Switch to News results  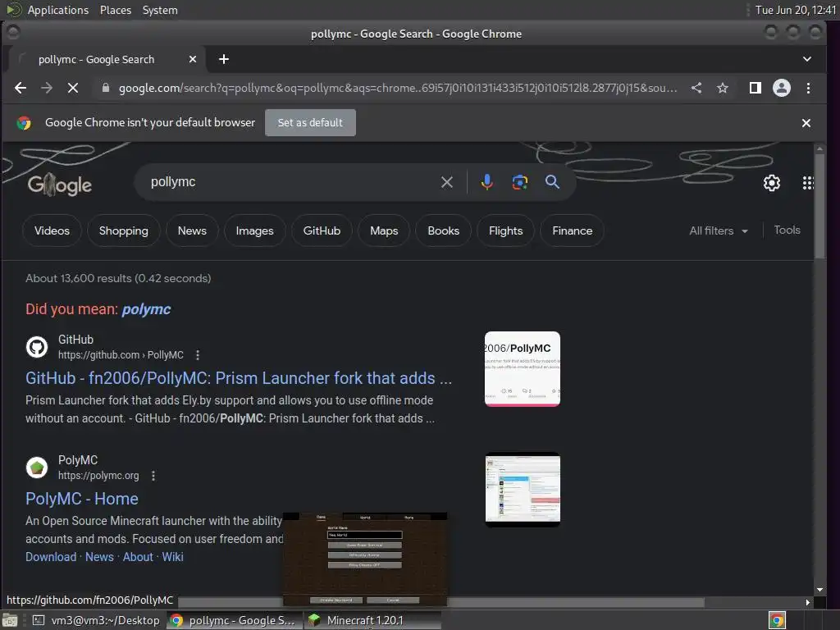[192, 231]
